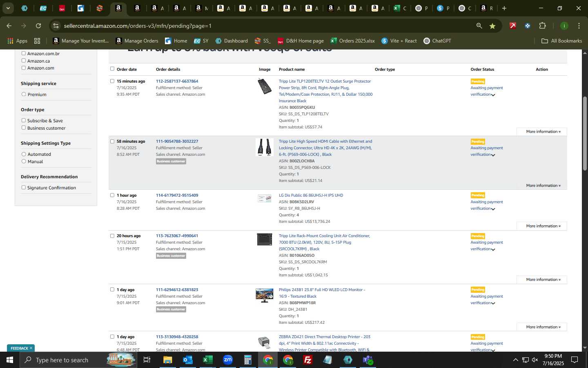Open the Manage Orders bookmark
The image size is (588, 368).
[137, 41]
